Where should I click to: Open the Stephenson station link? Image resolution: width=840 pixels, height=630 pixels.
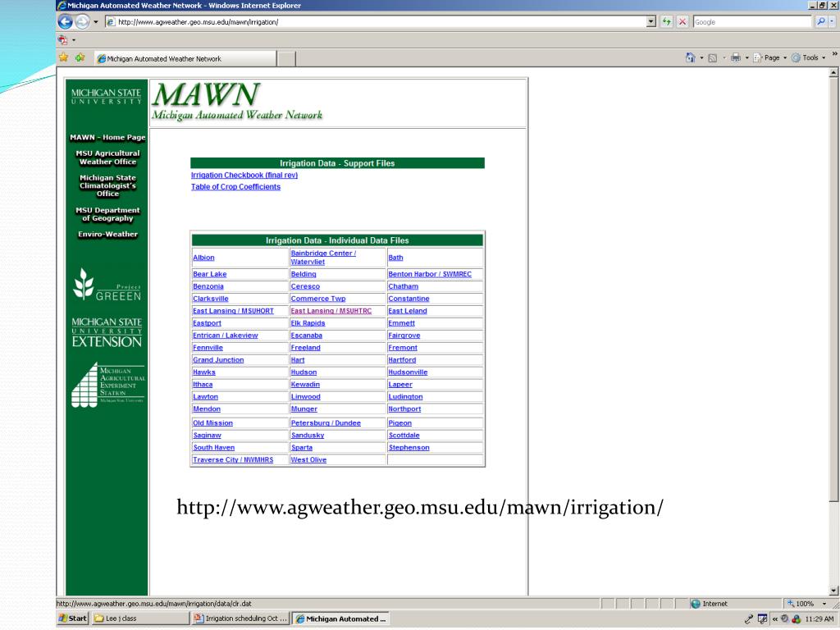(409, 449)
